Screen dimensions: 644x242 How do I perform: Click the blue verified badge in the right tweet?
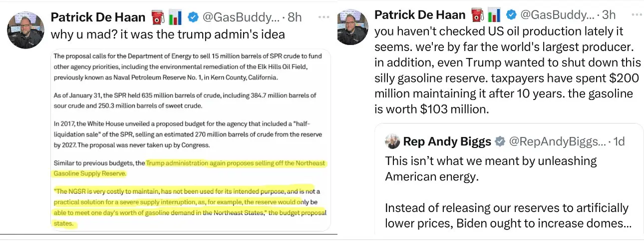click(511, 15)
